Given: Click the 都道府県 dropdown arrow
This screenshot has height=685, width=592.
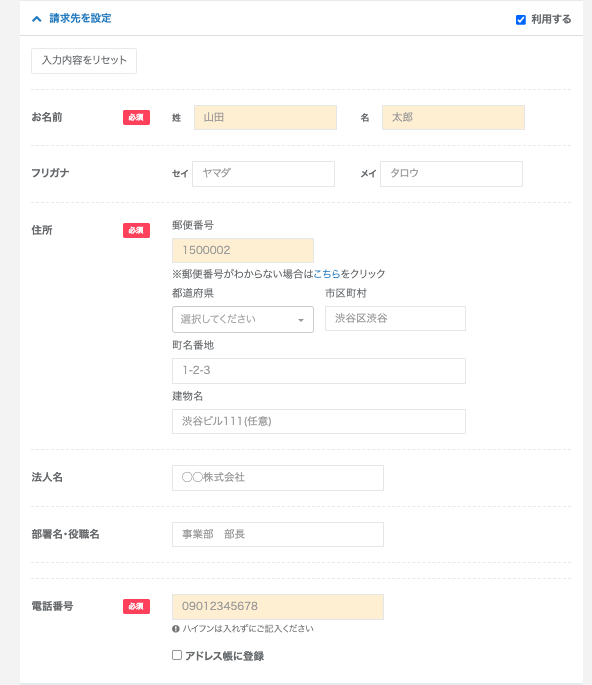Looking at the screenshot, I should pos(301,320).
